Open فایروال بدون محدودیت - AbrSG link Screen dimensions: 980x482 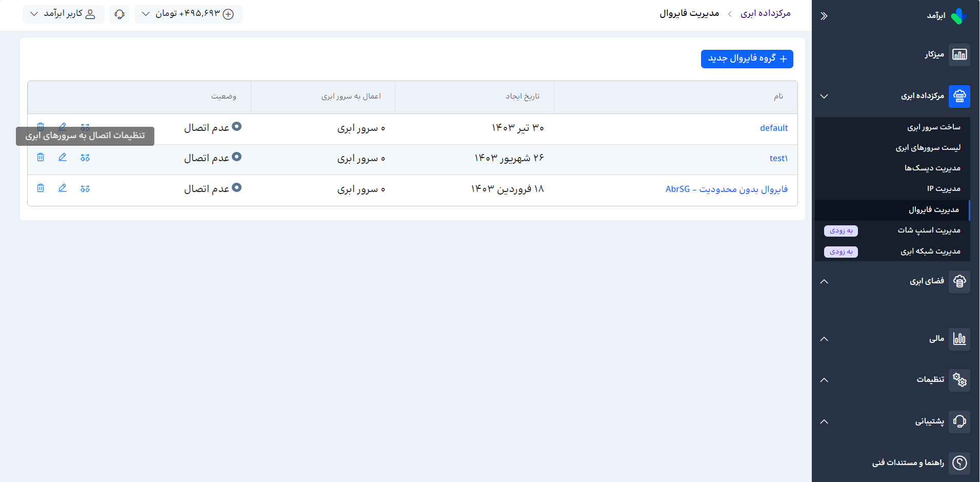click(727, 189)
